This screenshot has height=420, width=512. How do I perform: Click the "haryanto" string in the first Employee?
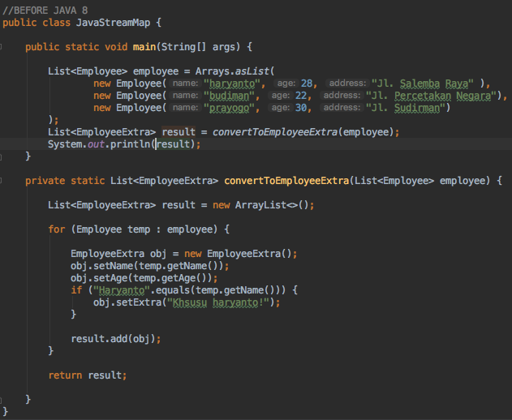tap(232, 84)
